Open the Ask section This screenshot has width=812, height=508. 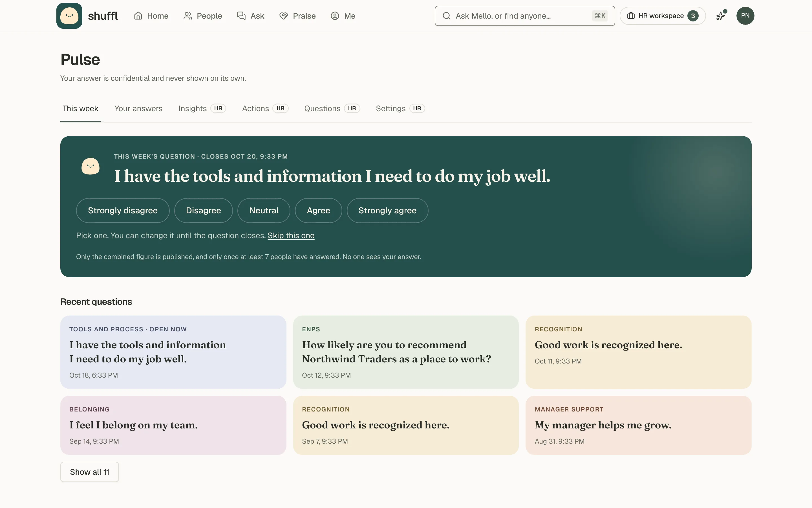[x=250, y=16]
